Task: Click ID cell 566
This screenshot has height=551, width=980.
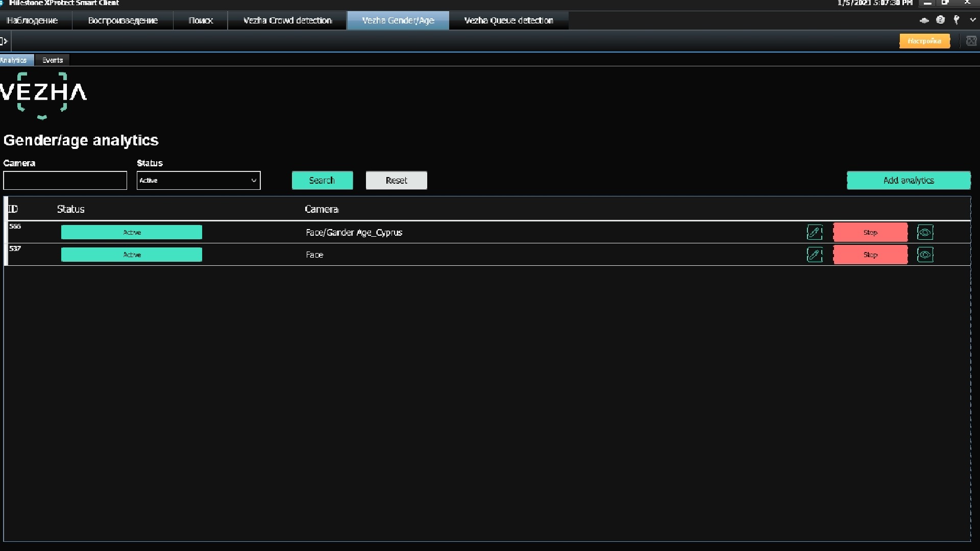Action: 15,226
